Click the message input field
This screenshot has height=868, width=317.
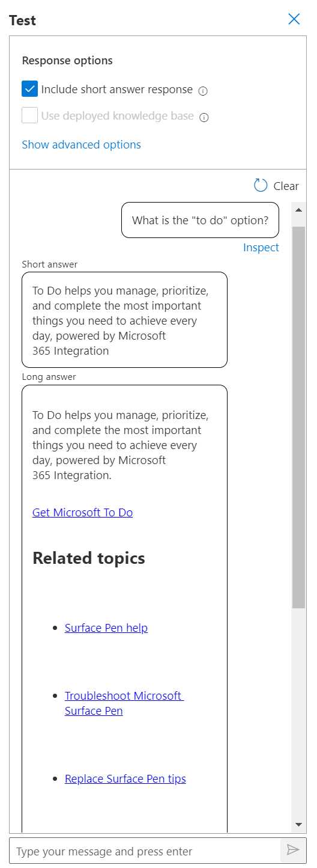tap(145, 851)
